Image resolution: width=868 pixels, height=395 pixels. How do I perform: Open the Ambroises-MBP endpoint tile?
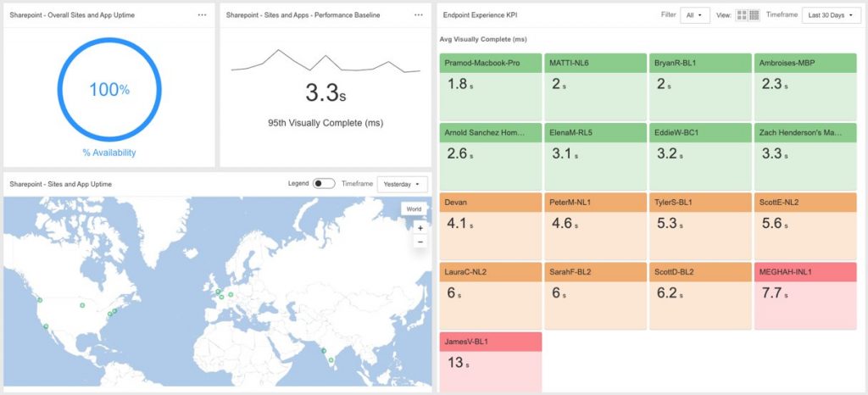click(805, 86)
